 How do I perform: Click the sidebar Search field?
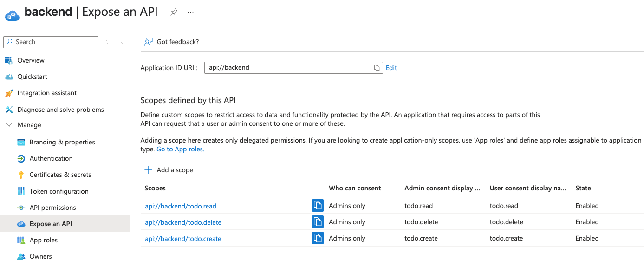click(51, 42)
